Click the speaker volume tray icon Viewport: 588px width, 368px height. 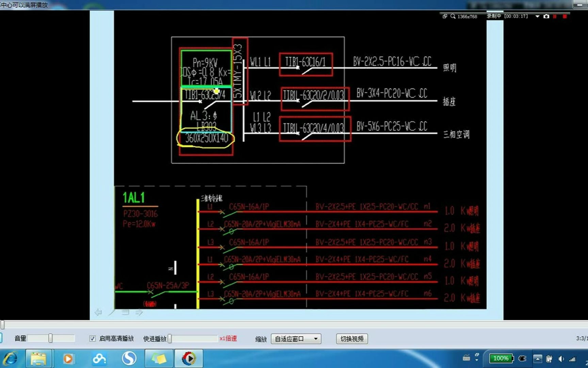[561, 358]
